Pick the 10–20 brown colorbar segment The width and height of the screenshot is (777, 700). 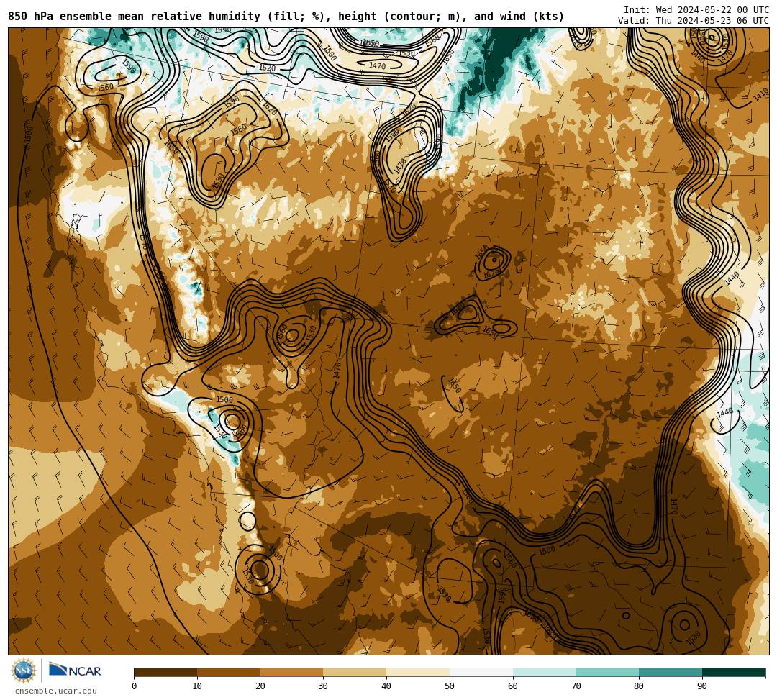pyautogui.click(x=229, y=672)
